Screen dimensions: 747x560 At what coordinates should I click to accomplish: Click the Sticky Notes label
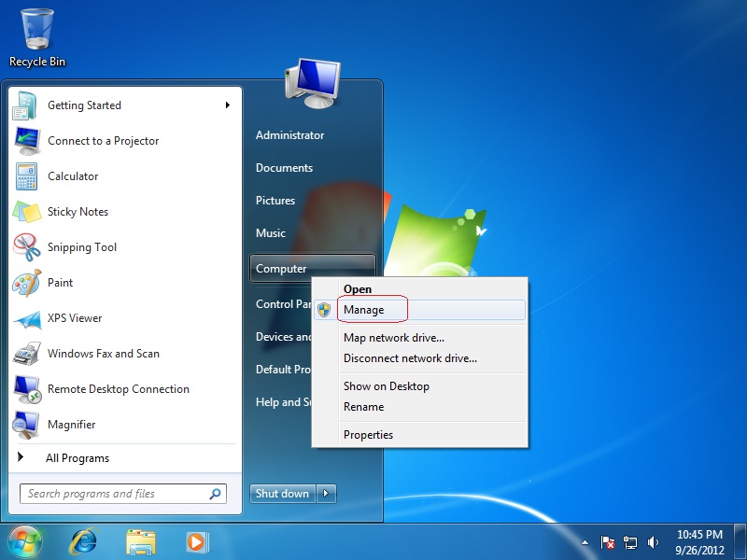(78, 212)
